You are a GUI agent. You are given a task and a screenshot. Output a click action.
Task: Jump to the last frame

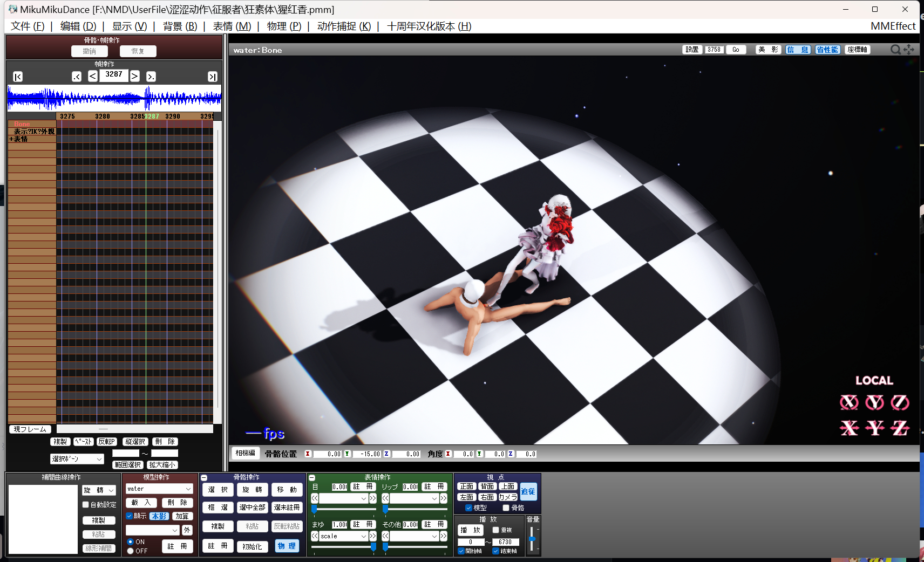pyautogui.click(x=213, y=77)
